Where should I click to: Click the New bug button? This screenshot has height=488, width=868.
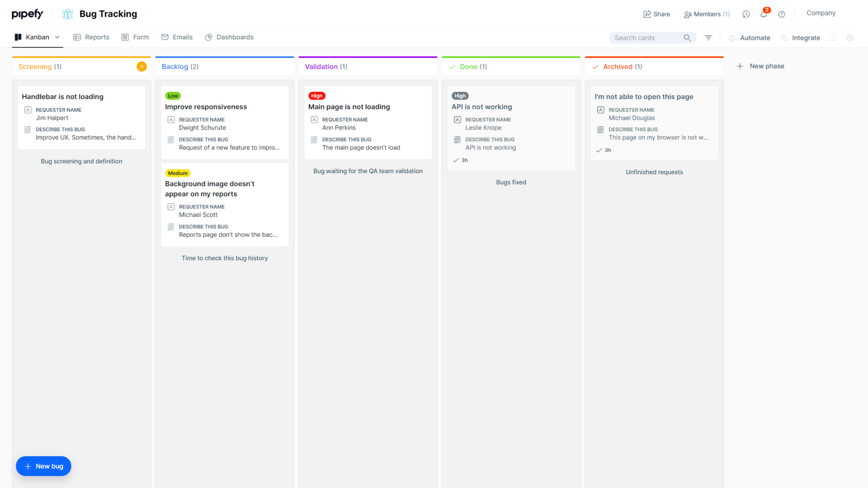pos(43,466)
